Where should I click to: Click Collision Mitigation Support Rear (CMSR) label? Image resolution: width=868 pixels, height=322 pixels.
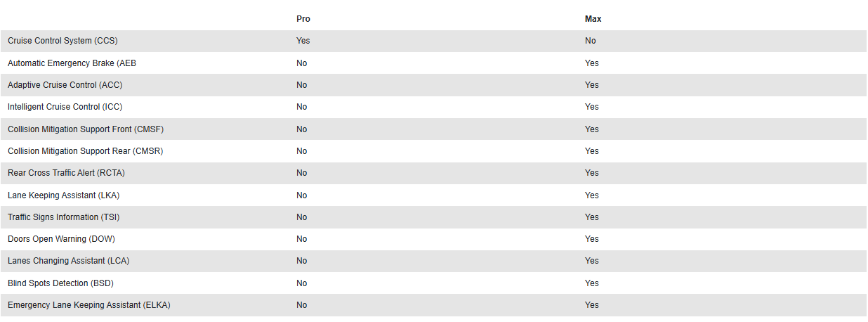tap(85, 151)
